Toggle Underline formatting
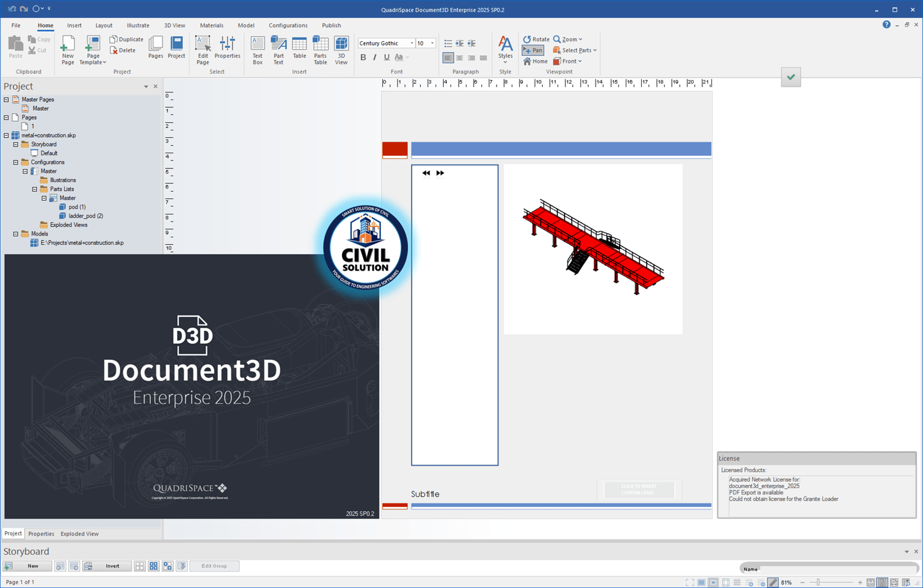 pyautogui.click(x=386, y=58)
